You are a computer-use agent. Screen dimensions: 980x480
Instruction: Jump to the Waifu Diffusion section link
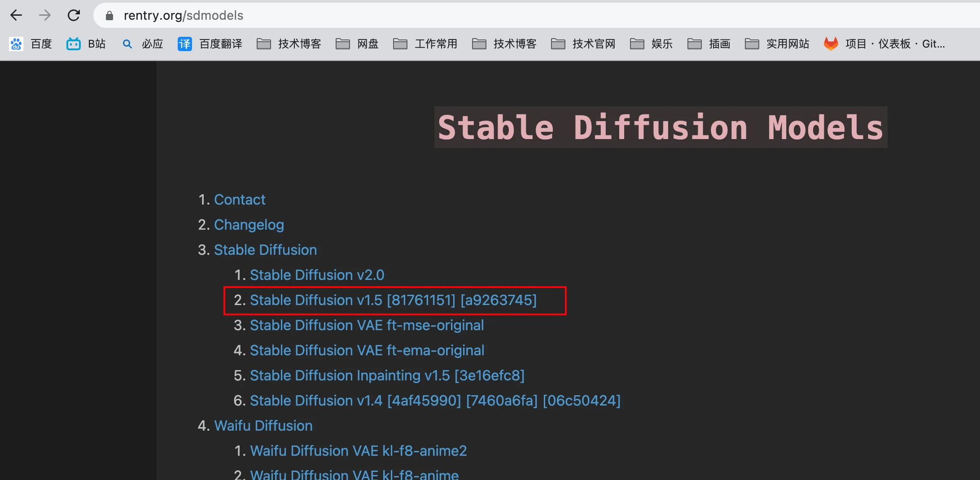[x=263, y=426]
